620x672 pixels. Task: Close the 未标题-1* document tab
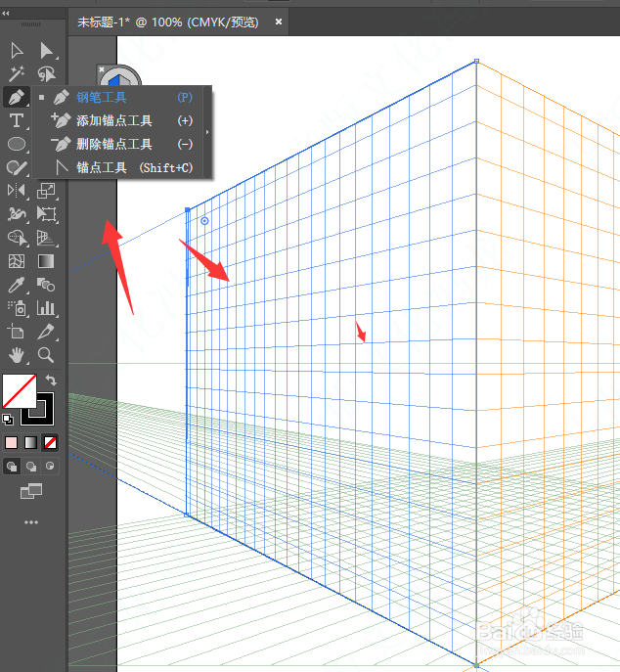tap(279, 22)
